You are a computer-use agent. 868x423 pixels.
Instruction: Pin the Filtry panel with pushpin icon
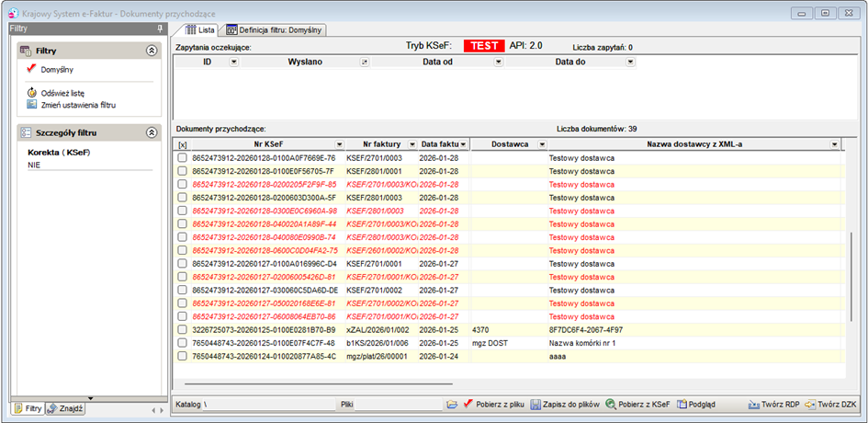tap(160, 29)
